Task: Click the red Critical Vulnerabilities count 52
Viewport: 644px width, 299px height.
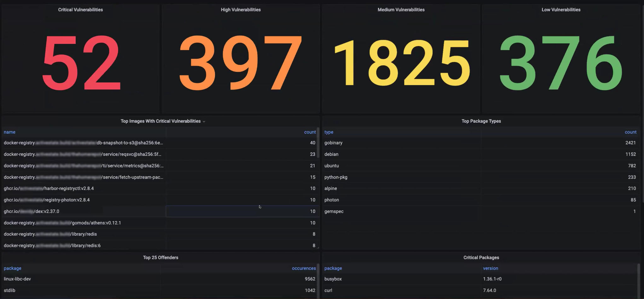Action: pyautogui.click(x=80, y=63)
